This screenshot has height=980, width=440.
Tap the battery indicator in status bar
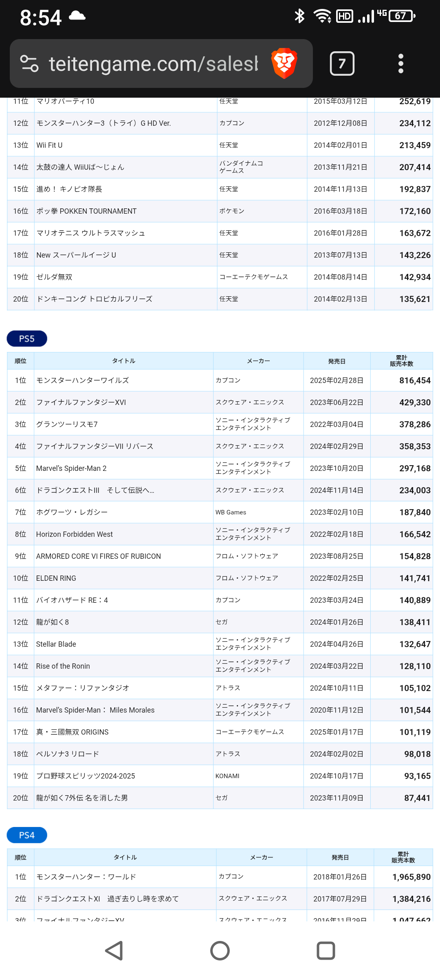402,16
